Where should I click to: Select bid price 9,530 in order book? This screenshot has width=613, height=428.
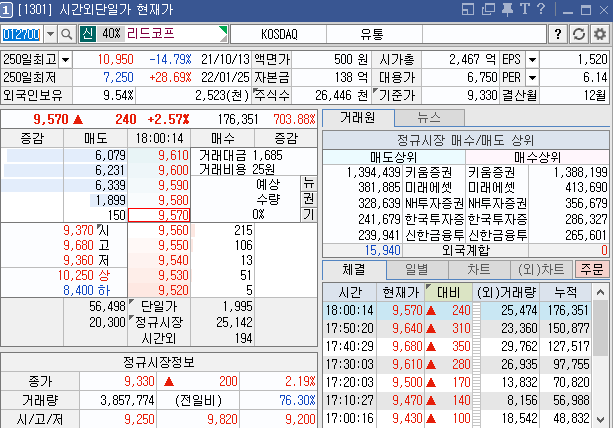point(159,275)
